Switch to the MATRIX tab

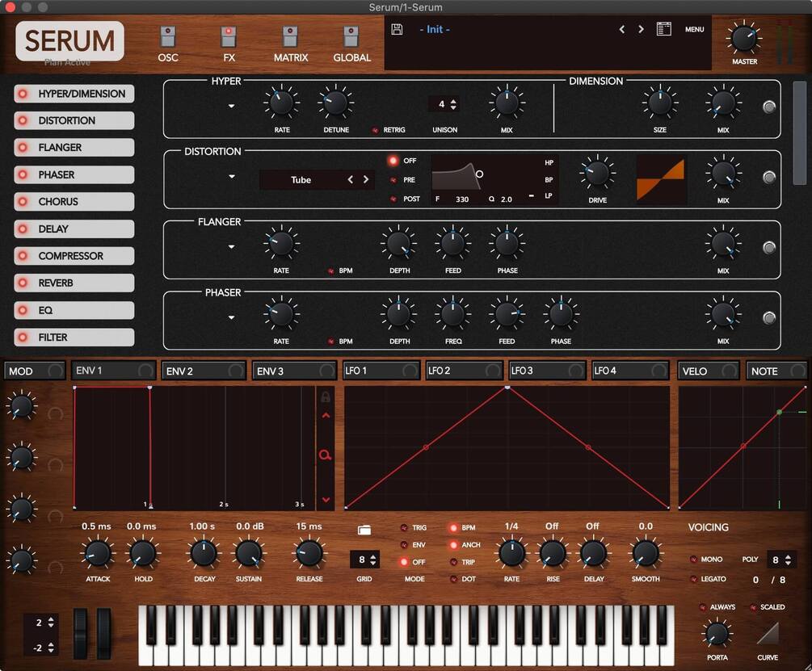(291, 44)
